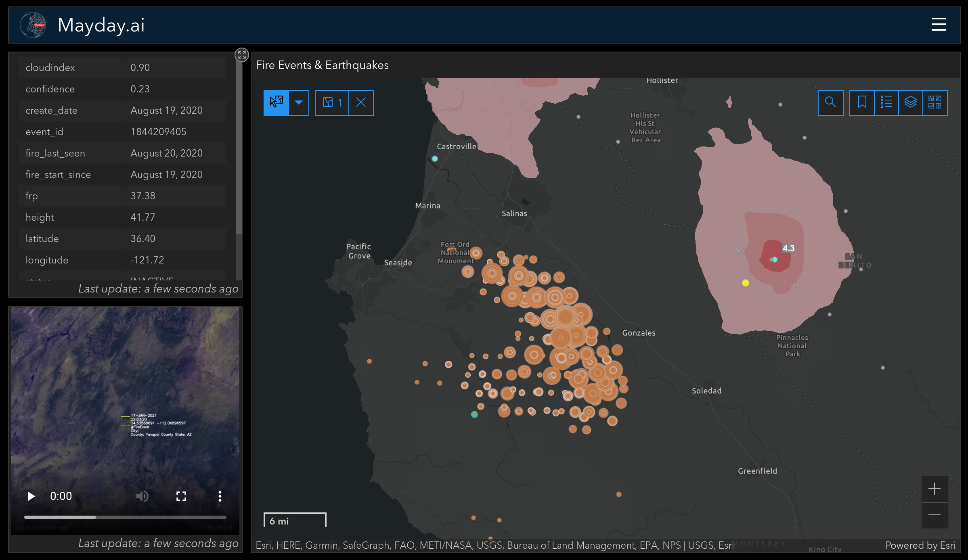
Task: Click the Mayday.ai title text
Action: click(101, 25)
